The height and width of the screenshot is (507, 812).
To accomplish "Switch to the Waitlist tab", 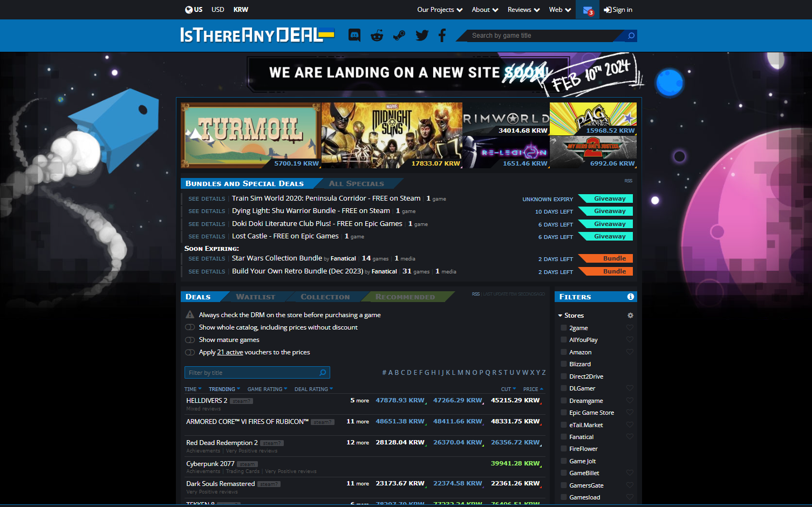I will (255, 297).
